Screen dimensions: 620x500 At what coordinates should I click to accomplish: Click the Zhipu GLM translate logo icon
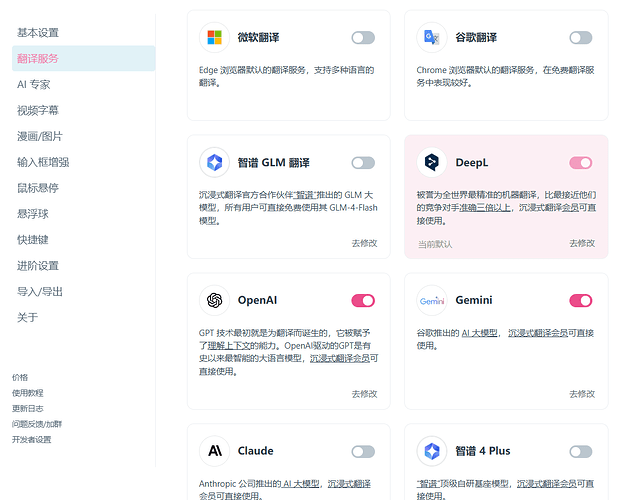214,162
